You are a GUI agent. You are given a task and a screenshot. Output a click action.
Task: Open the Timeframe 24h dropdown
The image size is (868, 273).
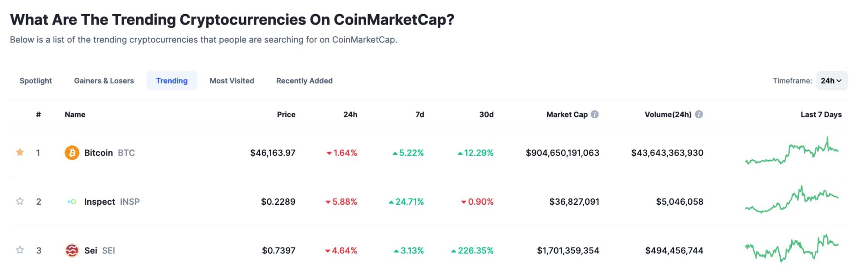[x=831, y=81]
